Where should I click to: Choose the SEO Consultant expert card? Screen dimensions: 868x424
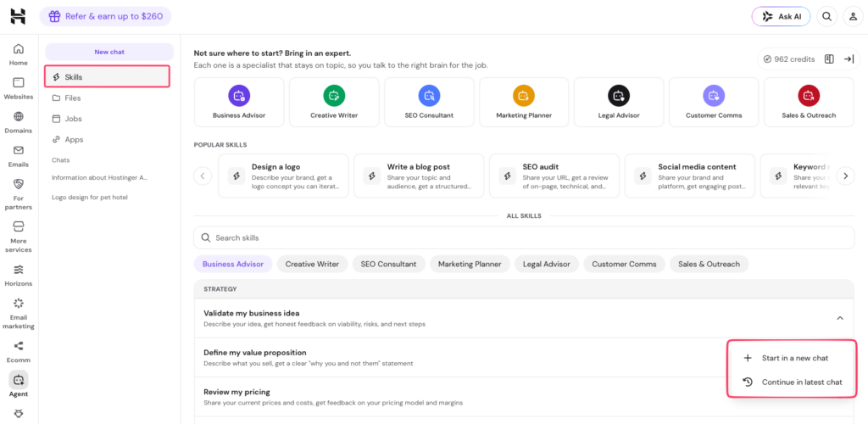(x=429, y=103)
